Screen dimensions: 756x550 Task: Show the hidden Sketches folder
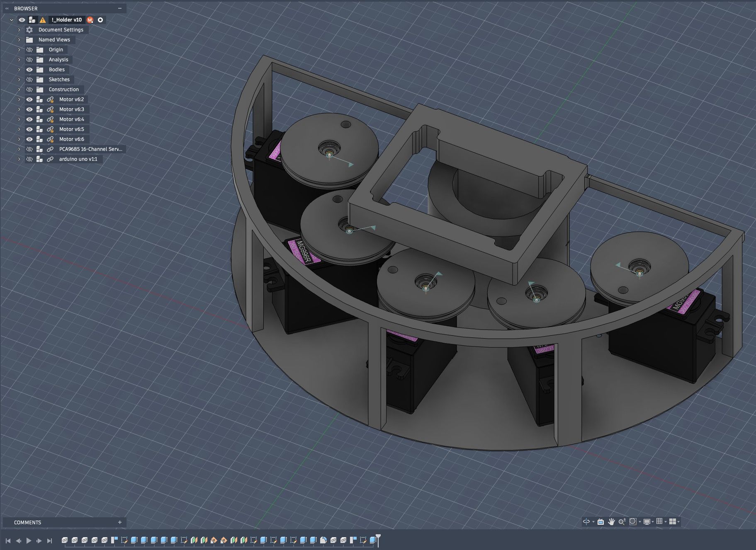pos(29,80)
